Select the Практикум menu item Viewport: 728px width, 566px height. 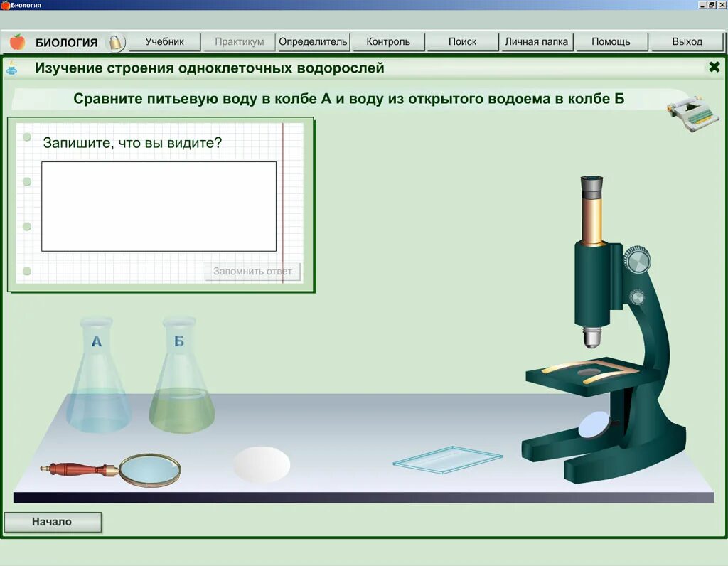point(239,42)
